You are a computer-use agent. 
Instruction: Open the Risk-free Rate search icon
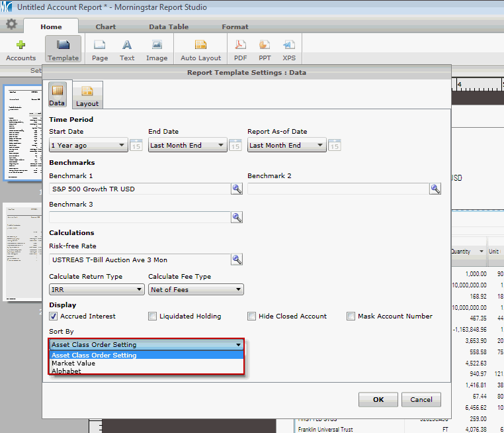point(236,259)
